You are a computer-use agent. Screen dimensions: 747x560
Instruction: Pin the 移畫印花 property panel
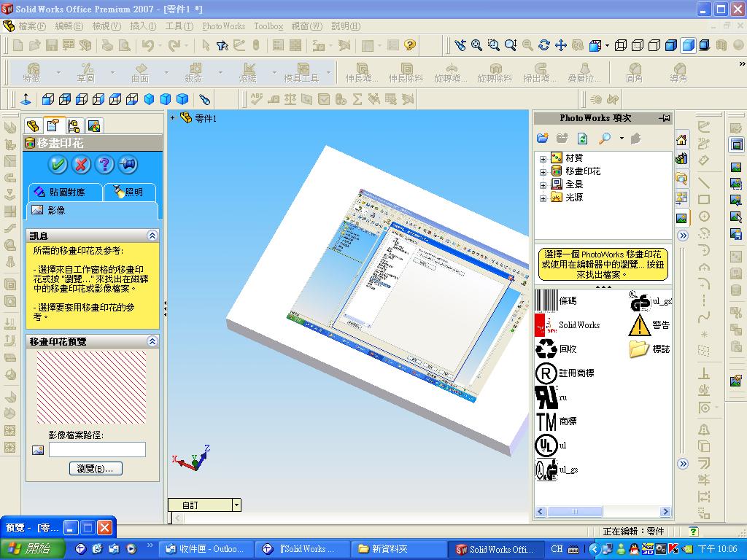tap(128, 164)
